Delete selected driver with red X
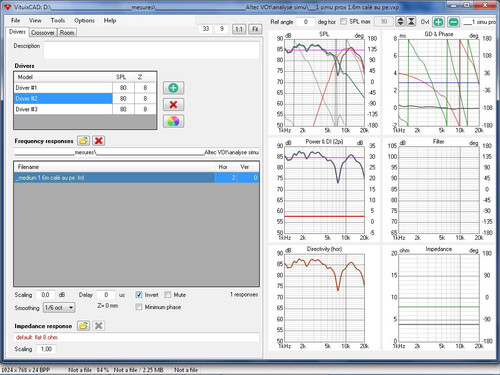Image resolution: width=500 pixels, height=375 pixels. pyautogui.click(x=173, y=105)
